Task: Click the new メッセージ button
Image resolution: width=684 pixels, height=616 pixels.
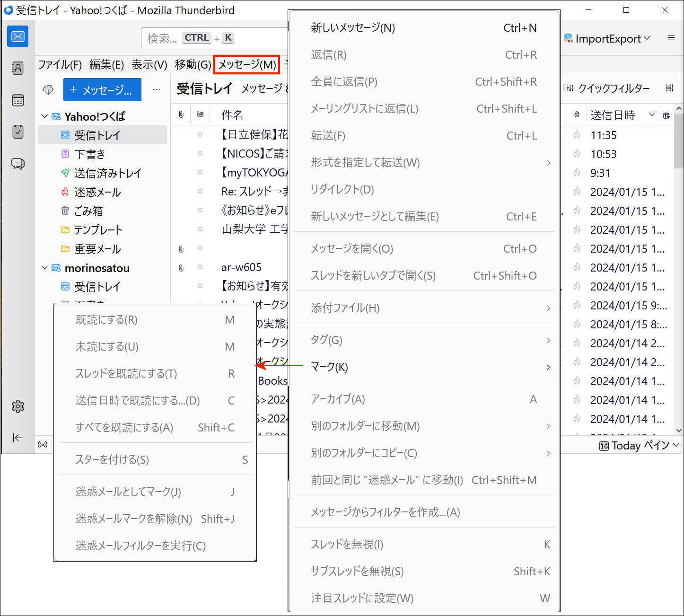Action: coord(102,90)
